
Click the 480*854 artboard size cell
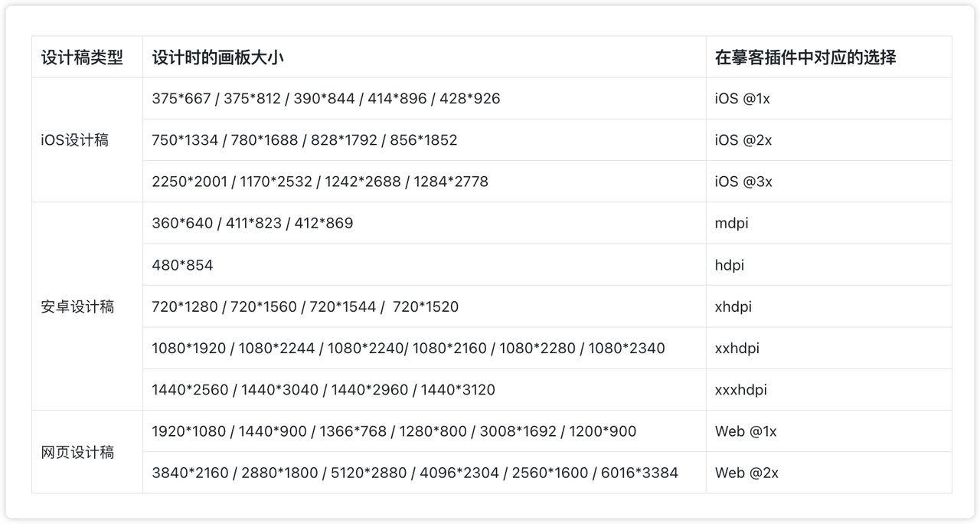pyautogui.click(x=182, y=265)
